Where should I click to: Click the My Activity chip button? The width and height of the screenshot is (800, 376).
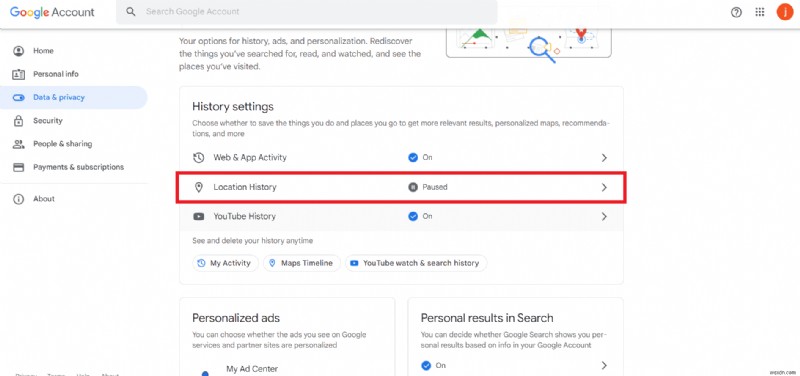[226, 263]
